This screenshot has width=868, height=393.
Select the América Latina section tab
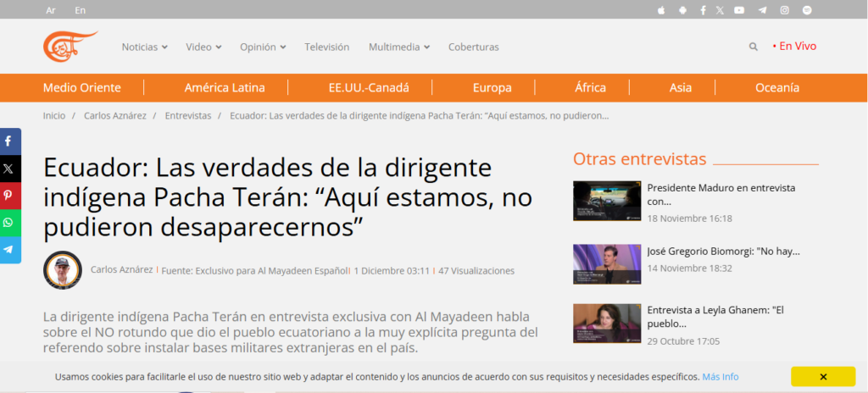click(x=225, y=87)
